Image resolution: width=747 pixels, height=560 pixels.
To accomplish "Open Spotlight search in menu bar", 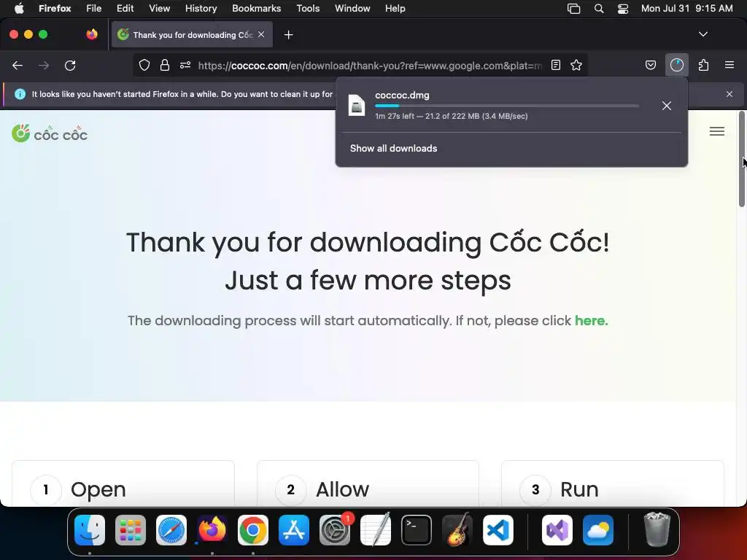I will [x=599, y=9].
